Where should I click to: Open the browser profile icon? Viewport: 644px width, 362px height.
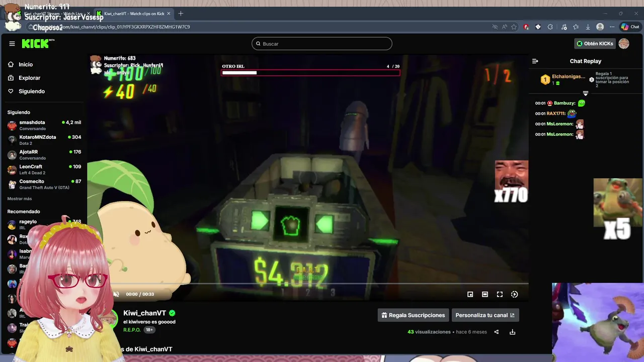600,27
